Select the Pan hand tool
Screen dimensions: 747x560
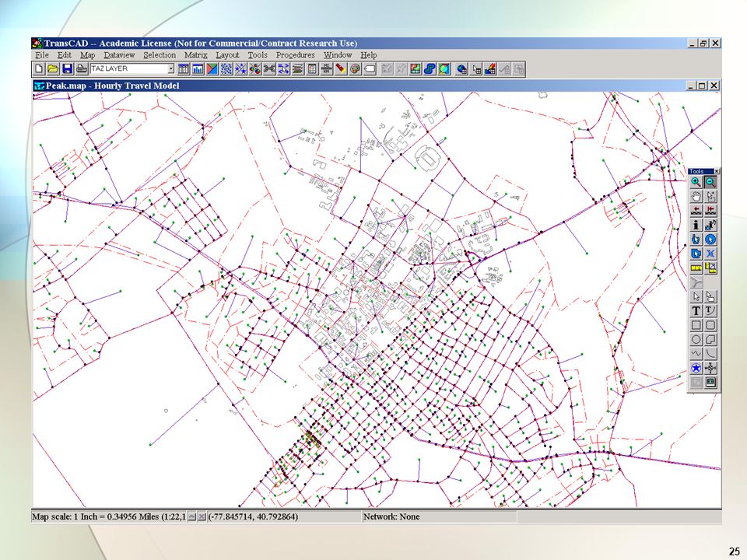pyautogui.click(x=696, y=196)
